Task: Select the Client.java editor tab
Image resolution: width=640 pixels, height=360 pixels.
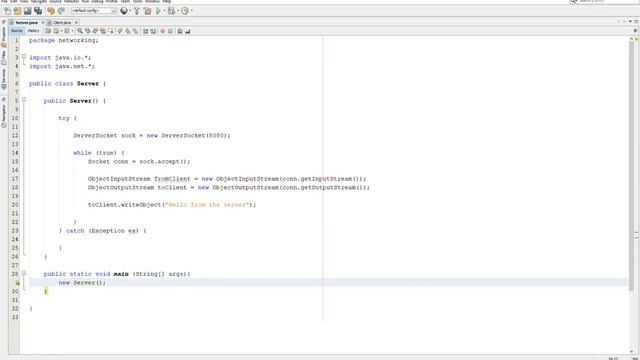Action: [x=62, y=23]
